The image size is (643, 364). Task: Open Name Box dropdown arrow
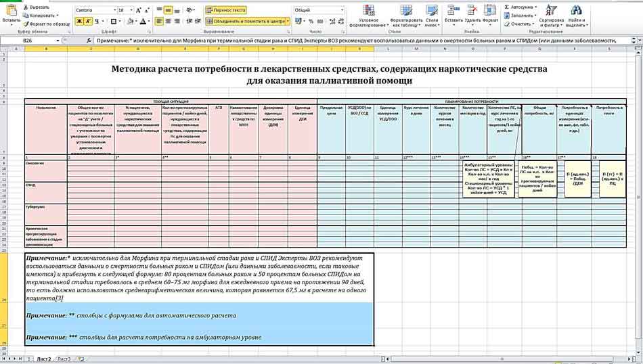pos(58,41)
